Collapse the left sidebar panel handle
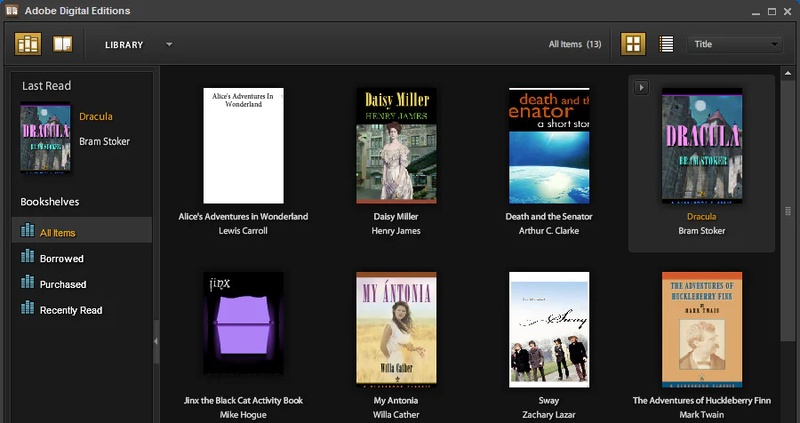 156,341
